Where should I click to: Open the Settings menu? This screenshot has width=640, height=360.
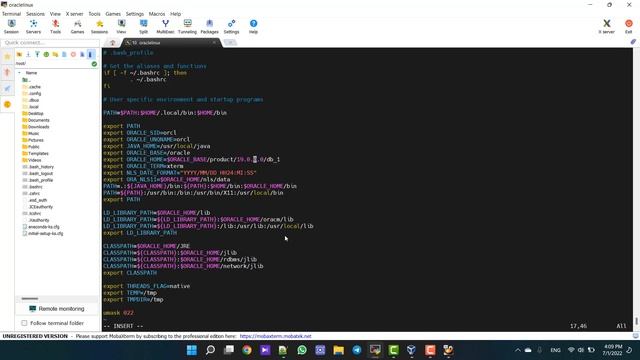pos(135,14)
